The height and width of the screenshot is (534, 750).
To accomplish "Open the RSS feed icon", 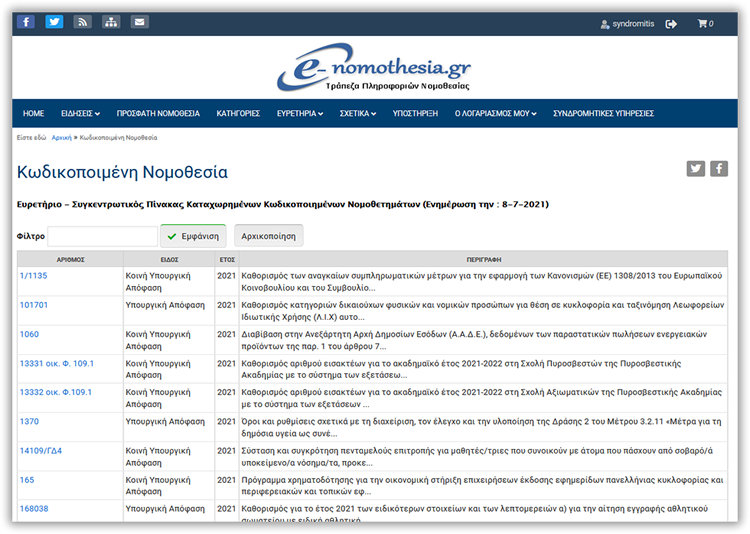I will [83, 22].
